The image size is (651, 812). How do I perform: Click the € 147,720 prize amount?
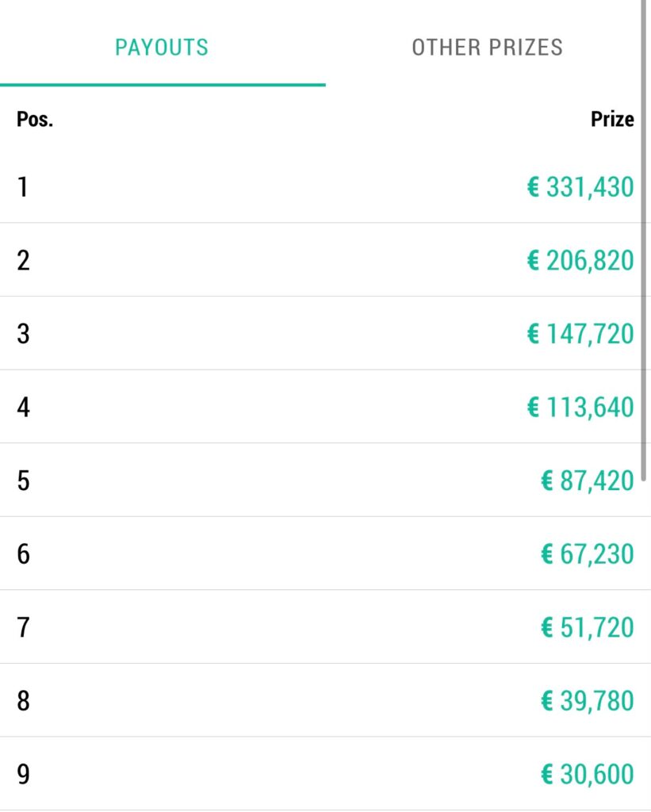580,334
